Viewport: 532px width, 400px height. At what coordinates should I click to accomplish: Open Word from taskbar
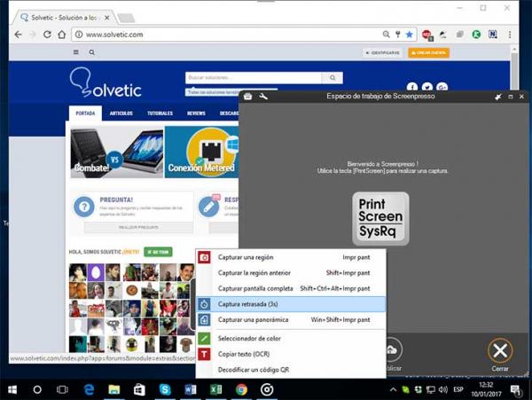[x=191, y=389]
